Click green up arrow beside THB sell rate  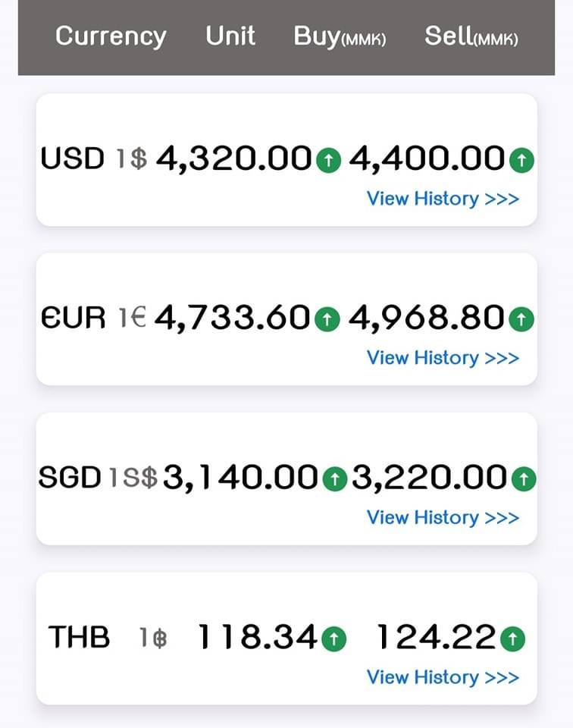513,639
